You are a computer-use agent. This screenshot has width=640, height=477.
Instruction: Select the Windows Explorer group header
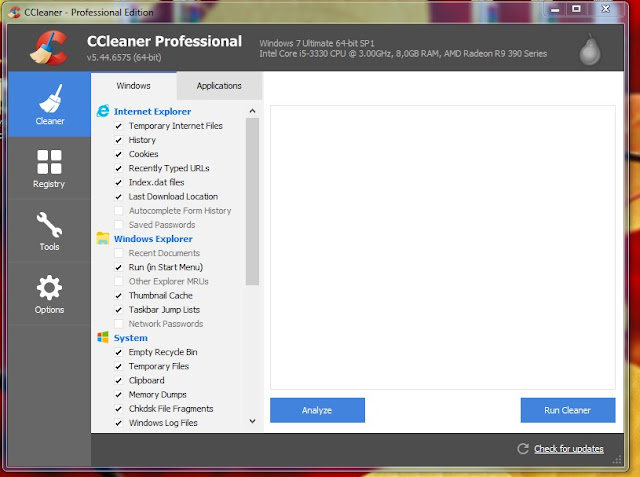point(153,239)
